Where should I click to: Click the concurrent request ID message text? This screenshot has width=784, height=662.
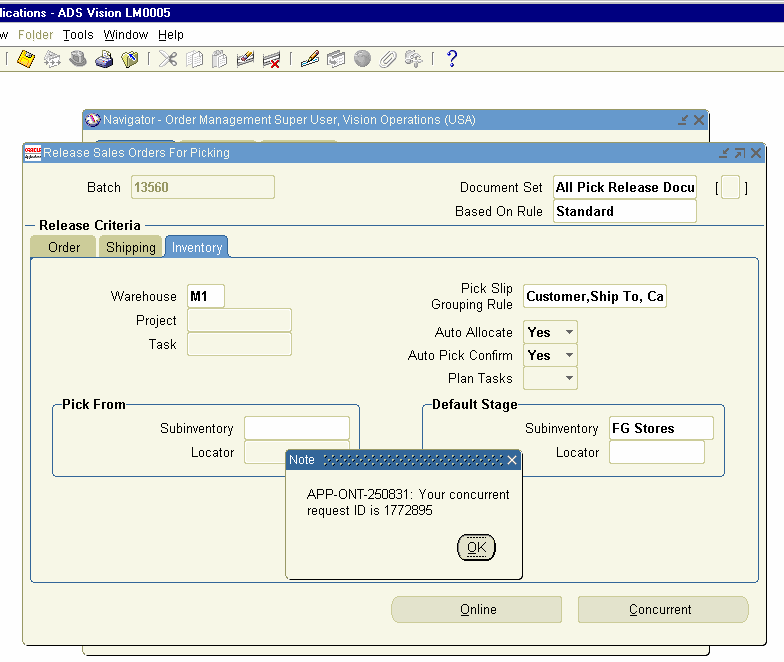click(x=408, y=502)
